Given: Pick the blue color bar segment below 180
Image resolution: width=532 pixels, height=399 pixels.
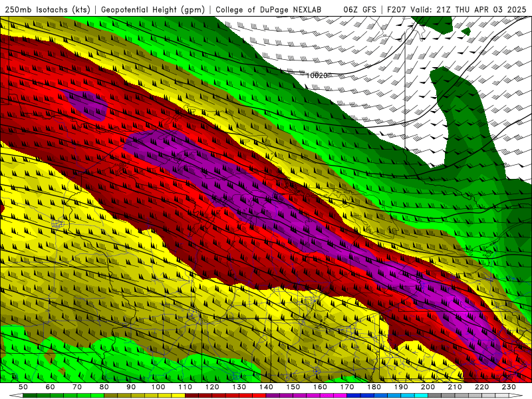Looking at the screenshot, I should pyautogui.click(x=380, y=396).
